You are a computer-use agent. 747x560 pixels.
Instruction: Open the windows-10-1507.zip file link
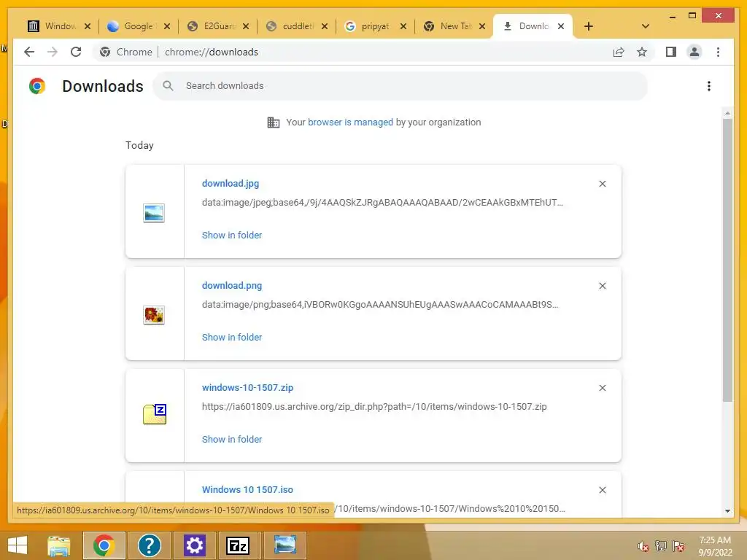click(x=248, y=388)
